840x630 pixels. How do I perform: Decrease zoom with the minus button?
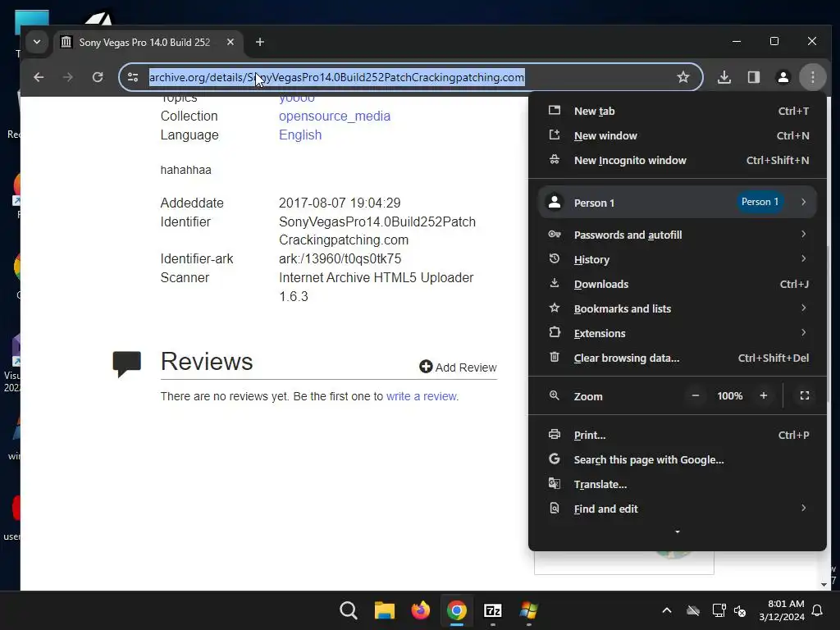coord(696,396)
